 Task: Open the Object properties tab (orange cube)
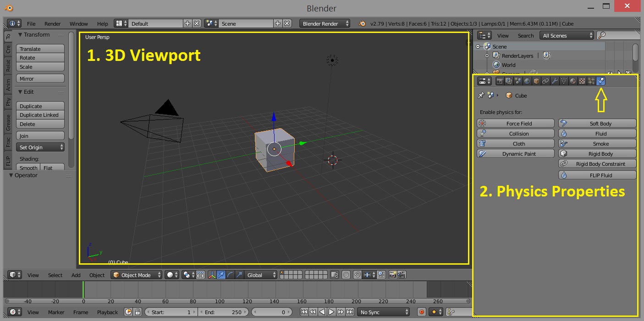click(x=536, y=81)
